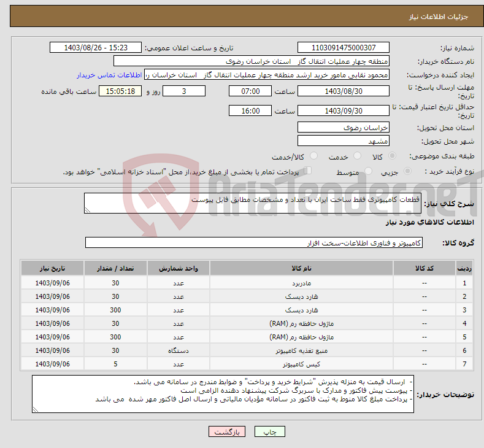Click the گروه کالا field

[254, 242]
